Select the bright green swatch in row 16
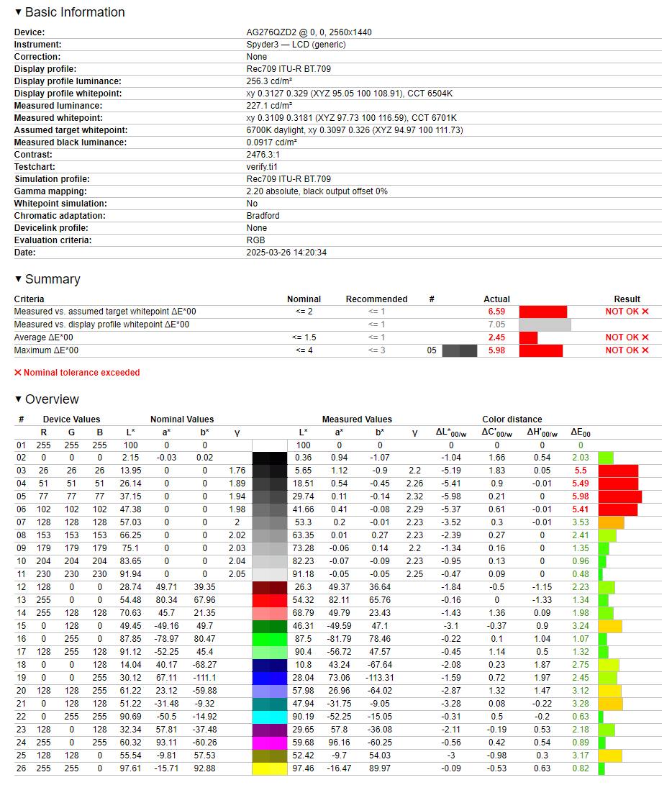The width and height of the screenshot is (672, 785). (270, 639)
